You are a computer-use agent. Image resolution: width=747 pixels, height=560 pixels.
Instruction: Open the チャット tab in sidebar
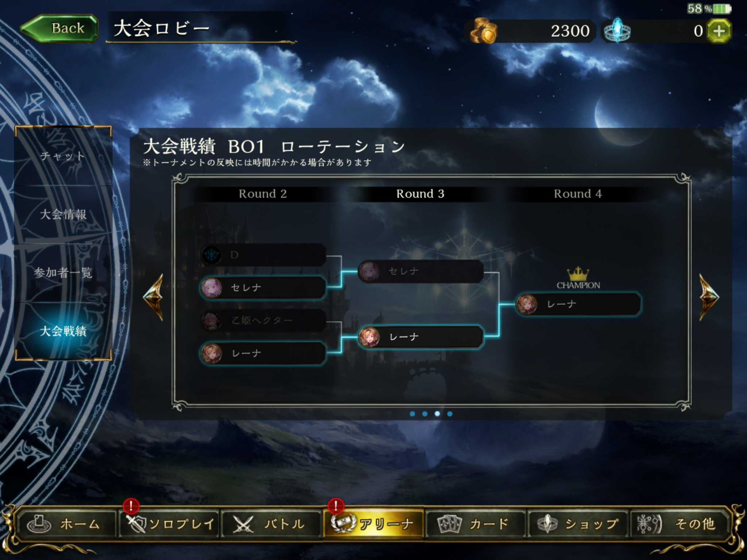pos(63,156)
